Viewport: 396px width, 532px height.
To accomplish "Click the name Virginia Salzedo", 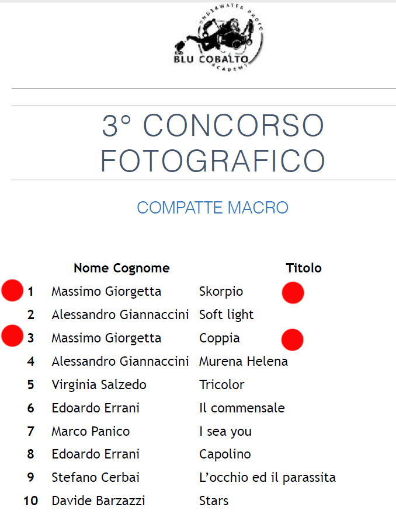I will [x=99, y=385].
